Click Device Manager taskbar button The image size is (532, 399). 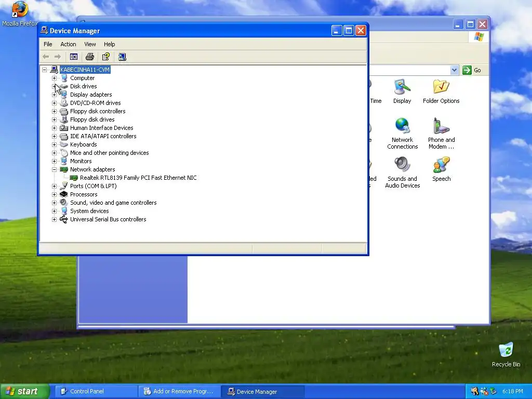tap(262, 391)
